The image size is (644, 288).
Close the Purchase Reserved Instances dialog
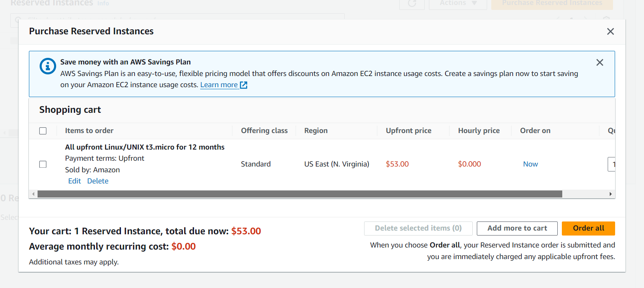(x=610, y=31)
